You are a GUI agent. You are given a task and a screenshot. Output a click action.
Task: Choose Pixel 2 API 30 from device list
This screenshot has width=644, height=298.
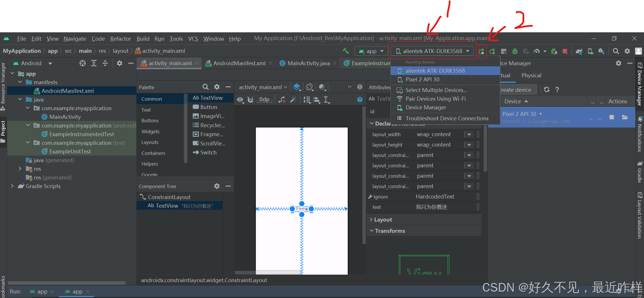point(445,80)
